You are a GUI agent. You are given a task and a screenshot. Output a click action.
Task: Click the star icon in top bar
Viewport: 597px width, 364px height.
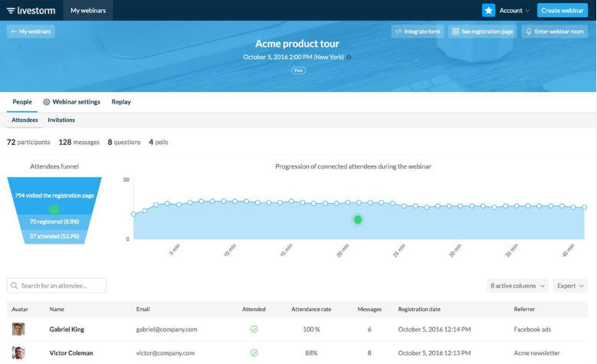pyautogui.click(x=488, y=10)
